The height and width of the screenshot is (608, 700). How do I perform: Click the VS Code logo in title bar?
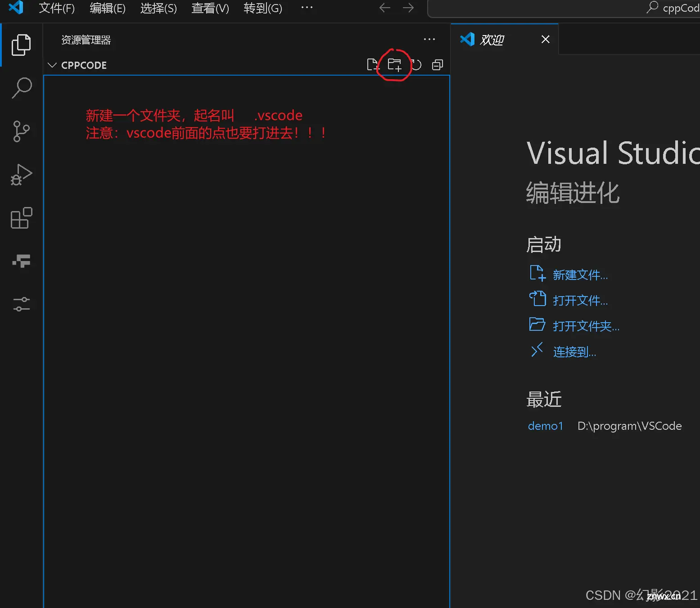point(16,8)
